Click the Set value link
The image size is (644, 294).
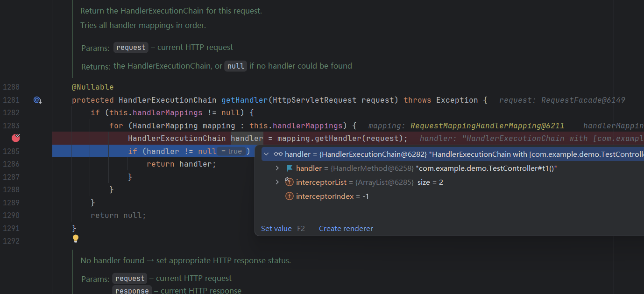[276, 229]
